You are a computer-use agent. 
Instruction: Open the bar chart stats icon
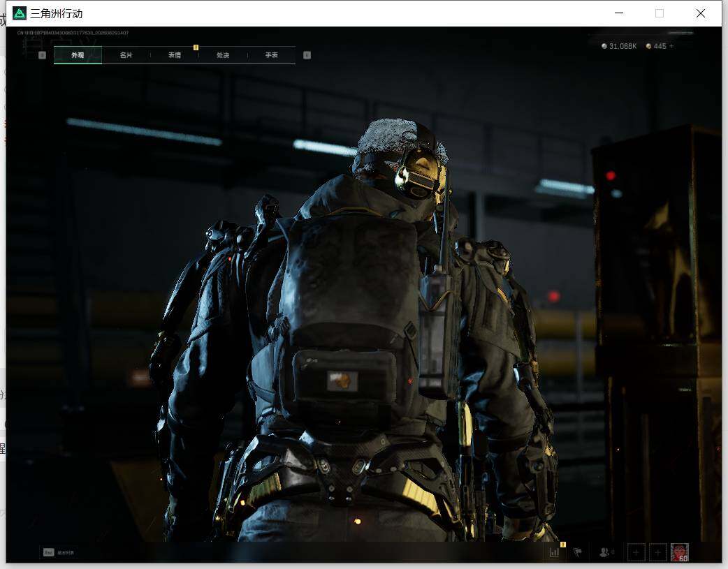[554, 552]
